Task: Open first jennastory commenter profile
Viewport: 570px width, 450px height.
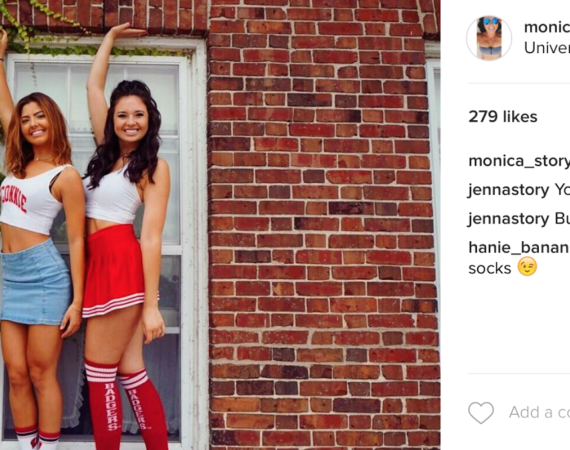Action: pos(509,190)
